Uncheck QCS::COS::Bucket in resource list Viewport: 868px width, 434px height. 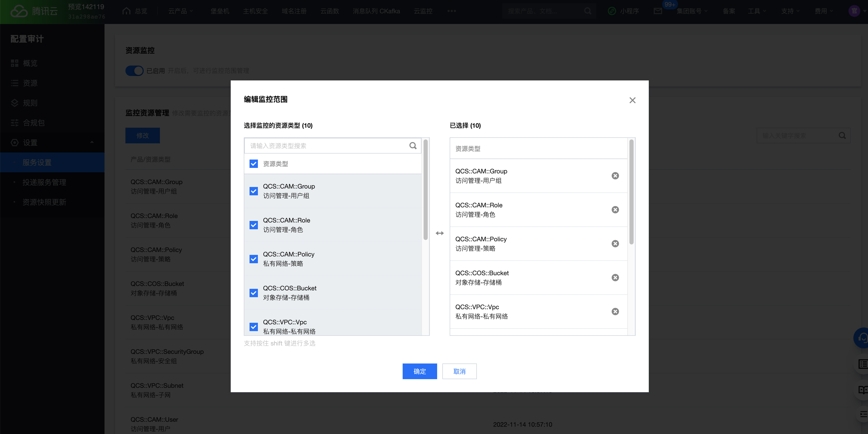tap(254, 293)
